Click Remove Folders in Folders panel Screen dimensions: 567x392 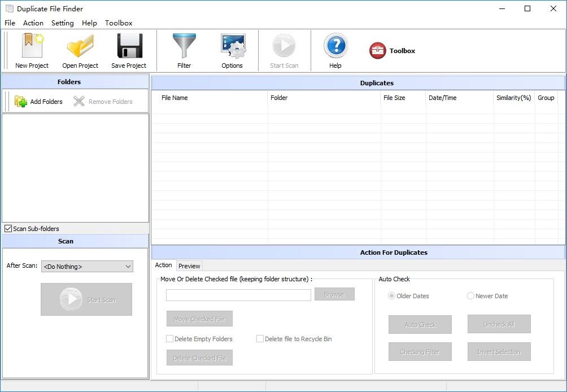tap(103, 102)
